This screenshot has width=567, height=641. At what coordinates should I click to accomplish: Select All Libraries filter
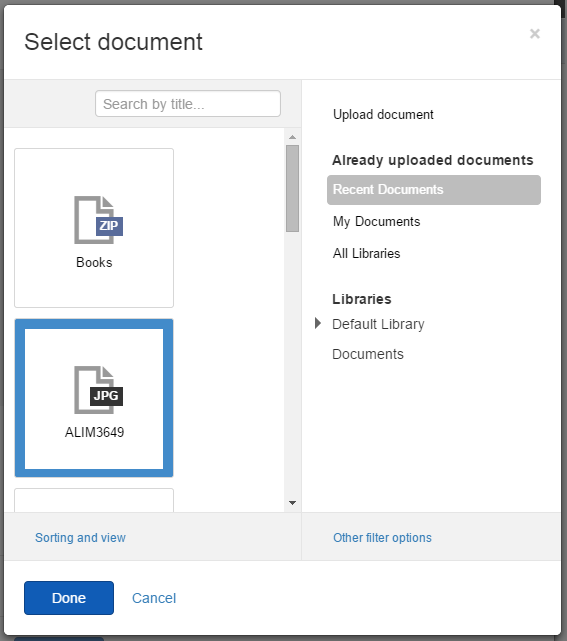(366, 253)
